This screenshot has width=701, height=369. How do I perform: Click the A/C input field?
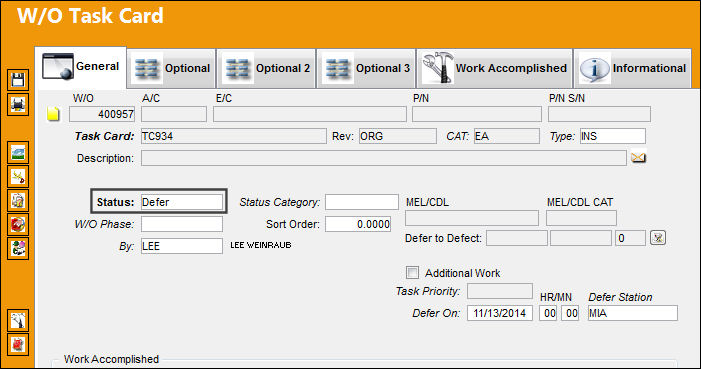[x=174, y=114]
